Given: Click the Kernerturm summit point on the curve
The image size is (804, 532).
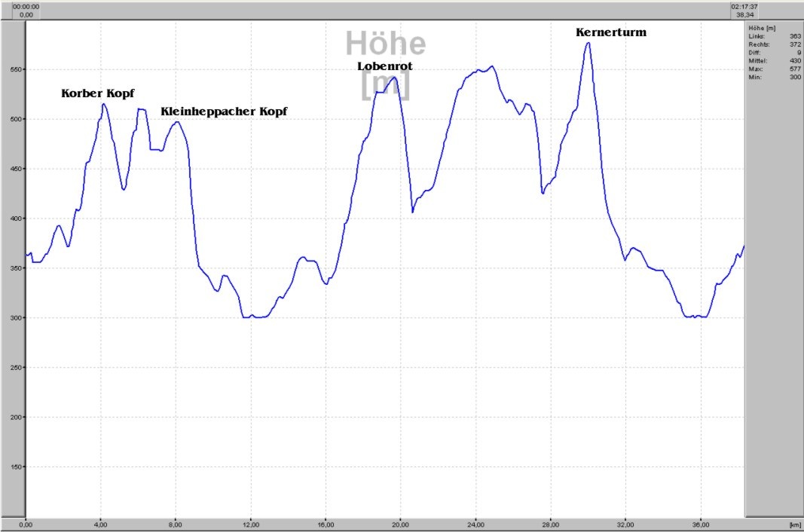Looking at the screenshot, I should (x=588, y=43).
